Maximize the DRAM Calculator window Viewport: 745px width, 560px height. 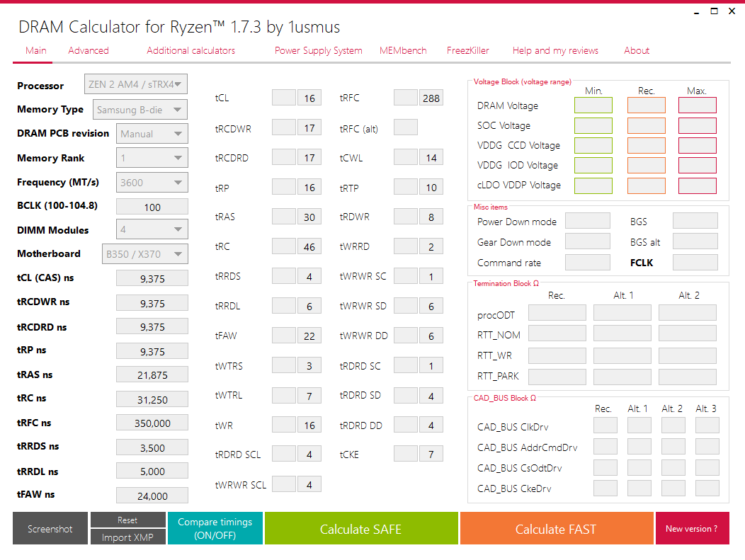714,11
